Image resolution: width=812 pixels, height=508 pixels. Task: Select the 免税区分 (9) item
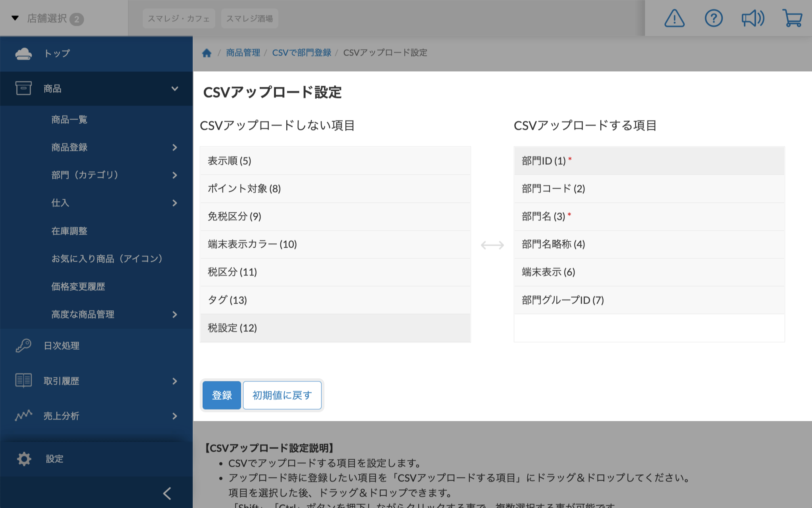[x=335, y=216]
